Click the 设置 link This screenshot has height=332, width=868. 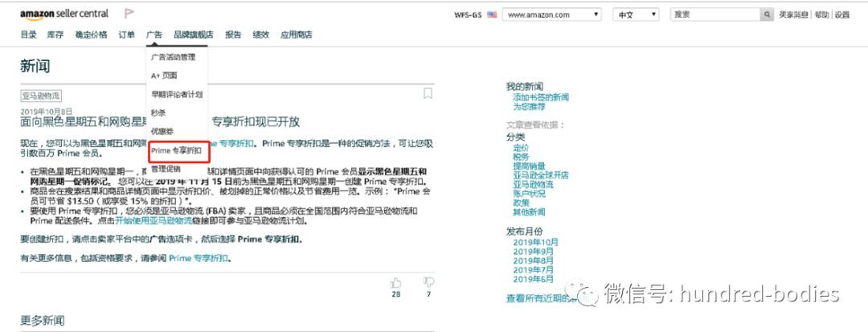(842, 15)
